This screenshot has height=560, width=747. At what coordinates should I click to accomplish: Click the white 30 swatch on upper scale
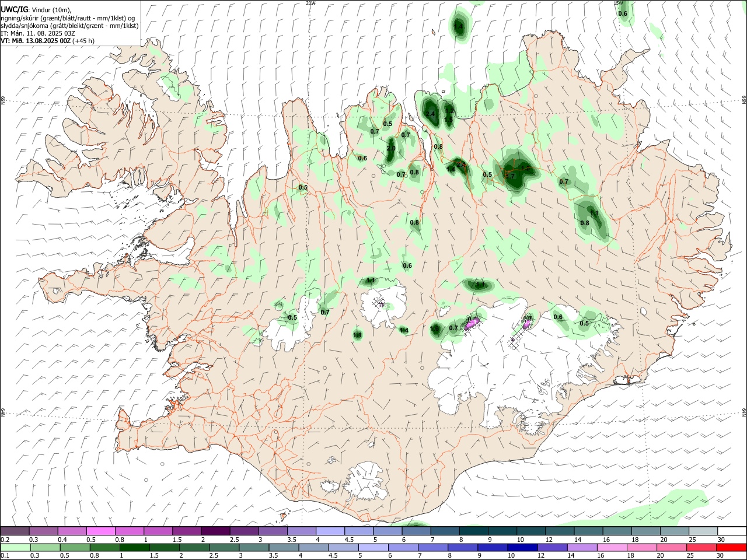pos(732,531)
